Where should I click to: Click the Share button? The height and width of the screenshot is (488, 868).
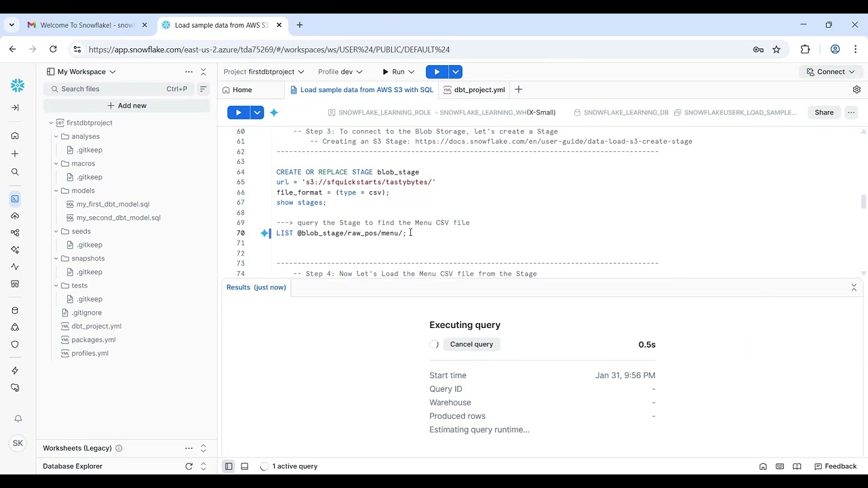[x=824, y=113]
